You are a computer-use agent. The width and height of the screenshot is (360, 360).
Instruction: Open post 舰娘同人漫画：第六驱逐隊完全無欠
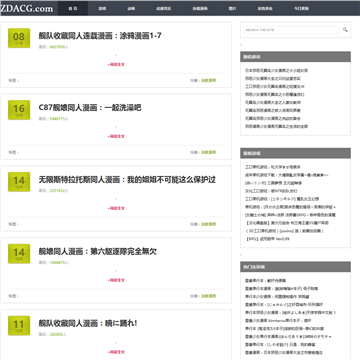(x=98, y=252)
